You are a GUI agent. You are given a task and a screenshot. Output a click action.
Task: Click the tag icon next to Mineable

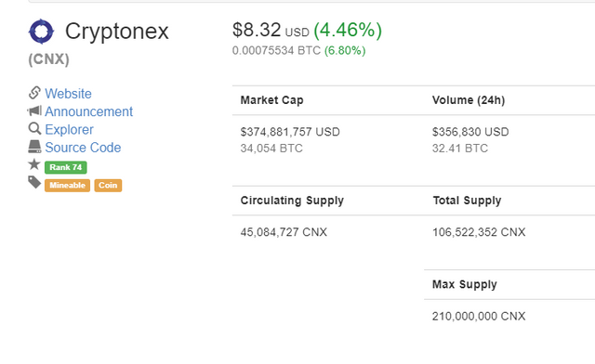(x=34, y=182)
